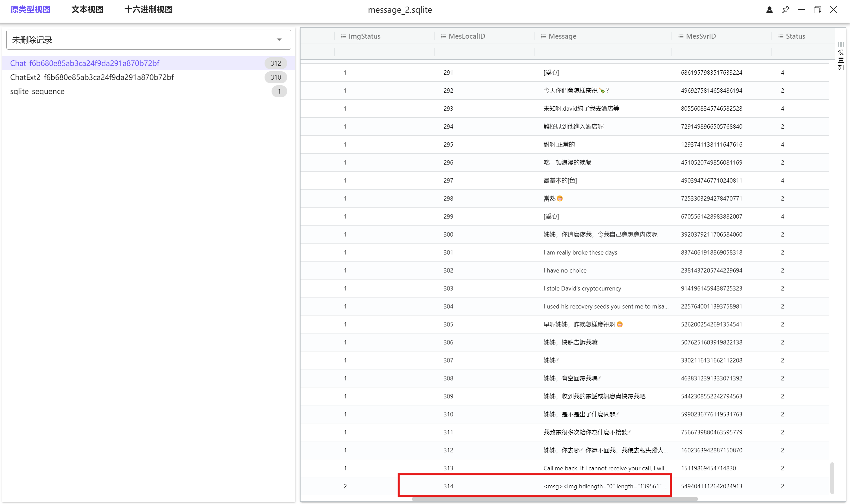Click the Message column filter field
The image size is (850, 504).
click(602, 52)
